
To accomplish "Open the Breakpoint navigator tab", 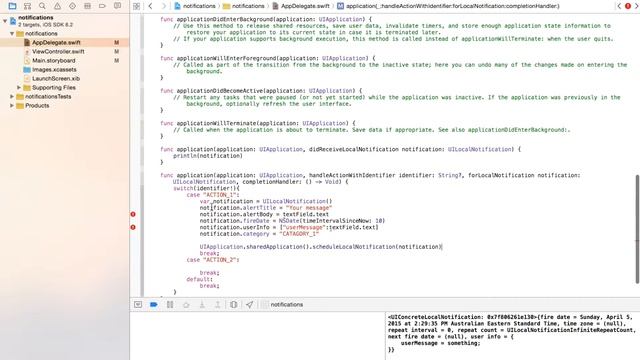I will point(102,6).
